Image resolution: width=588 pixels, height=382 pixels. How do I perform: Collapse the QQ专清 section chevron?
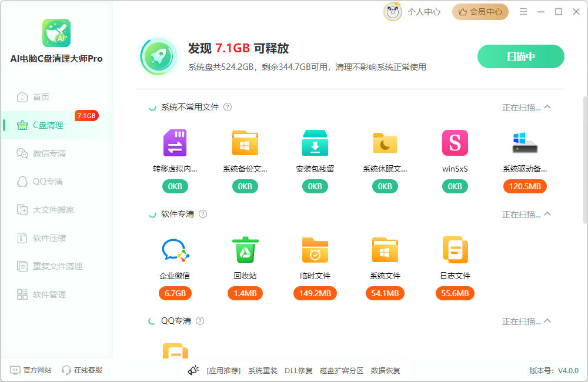click(548, 321)
